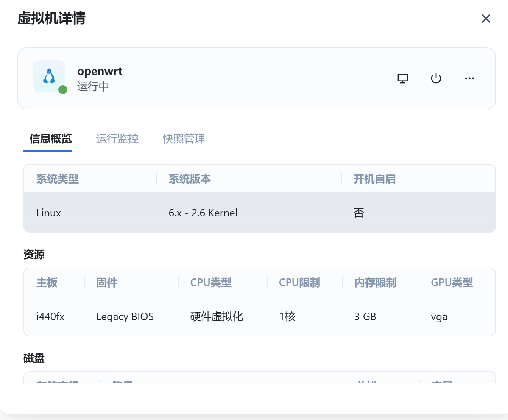
Task: Click the 开机自启 column header
Action: [x=374, y=179]
